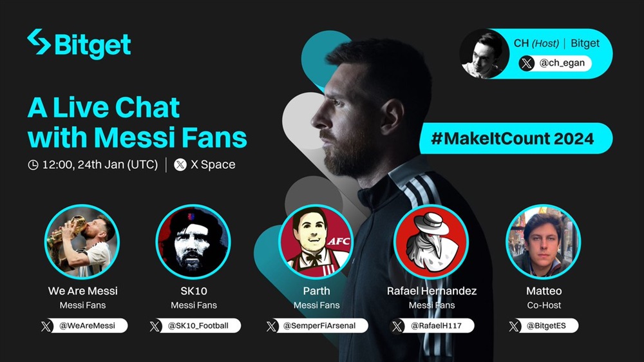Viewport: 644px width, 362px height.
Task: Click the #MakeItCount 2024 hashtag banner
Action: click(x=516, y=138)
